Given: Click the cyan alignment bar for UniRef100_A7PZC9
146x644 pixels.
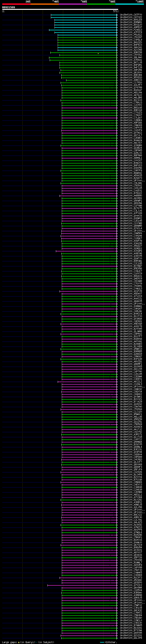Looking at the screenshot, I should 86,32.
